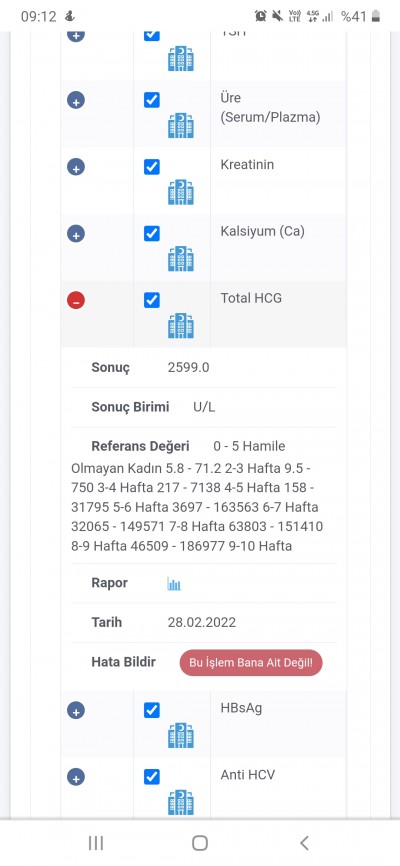Click Bu İşlem Bana Ait Değil button
The width and height of the screenshot is (400, 866).
point(251,663)
